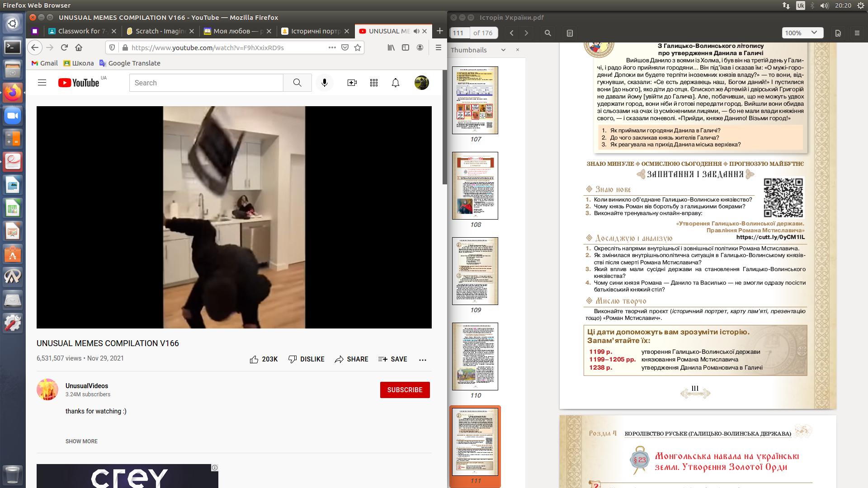Open the YouTube hamburger guide menu
This screenshot has width=868, height=488.
(x=42, y=83)
